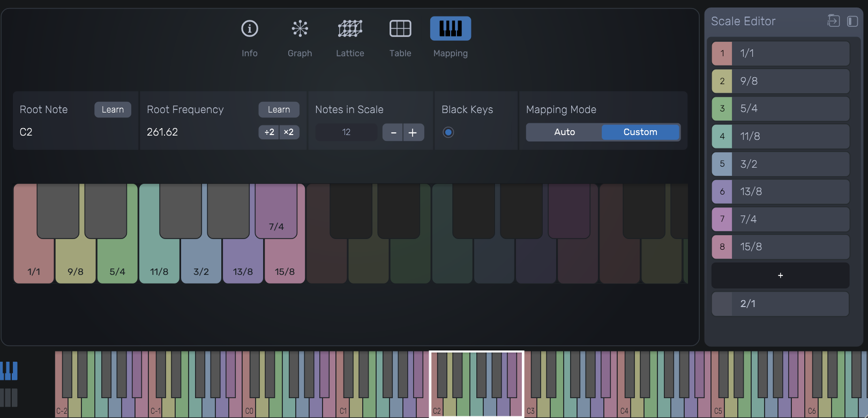868x418 pixels.
Task: Show the Table view
Action: 400,28
